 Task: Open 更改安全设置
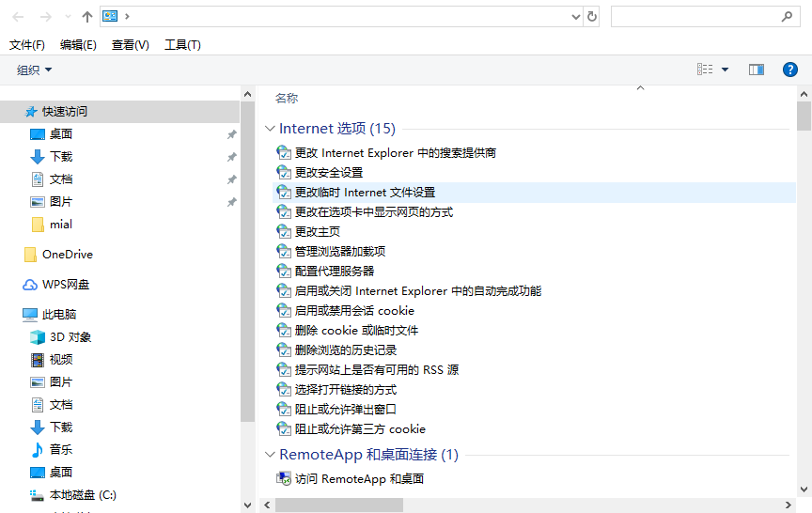329,173
